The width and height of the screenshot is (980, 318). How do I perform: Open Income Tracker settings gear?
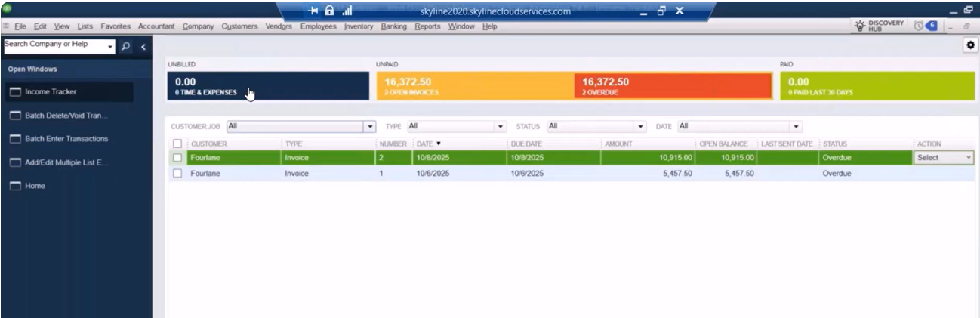coord(972,46)
